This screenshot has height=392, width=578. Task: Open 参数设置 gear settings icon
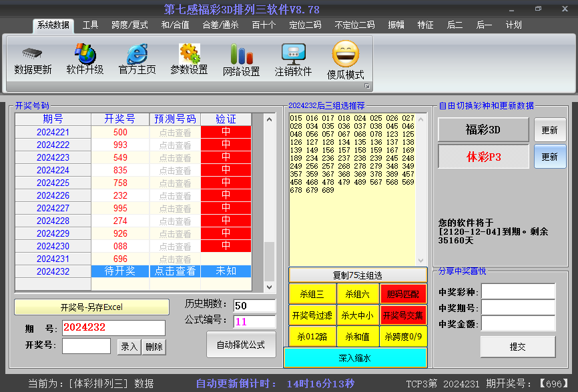click(189, 54)
